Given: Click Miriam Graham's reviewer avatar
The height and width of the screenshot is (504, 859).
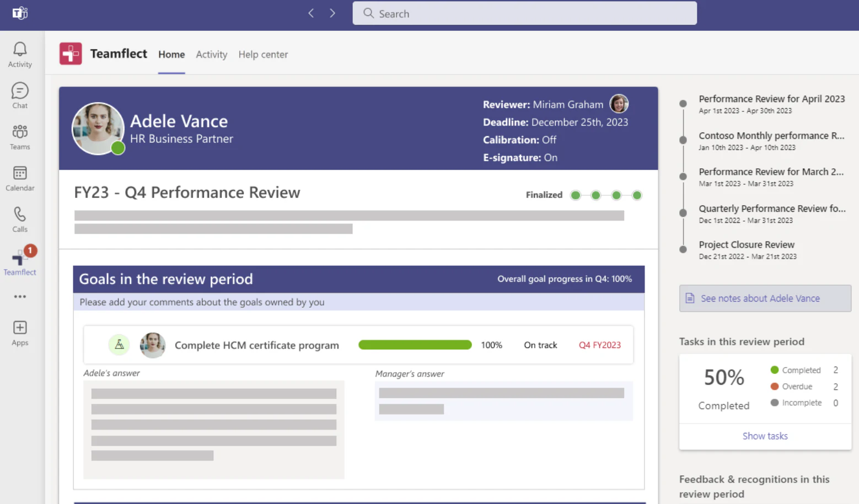Looking at the screenshot, I should pos(619,104).
